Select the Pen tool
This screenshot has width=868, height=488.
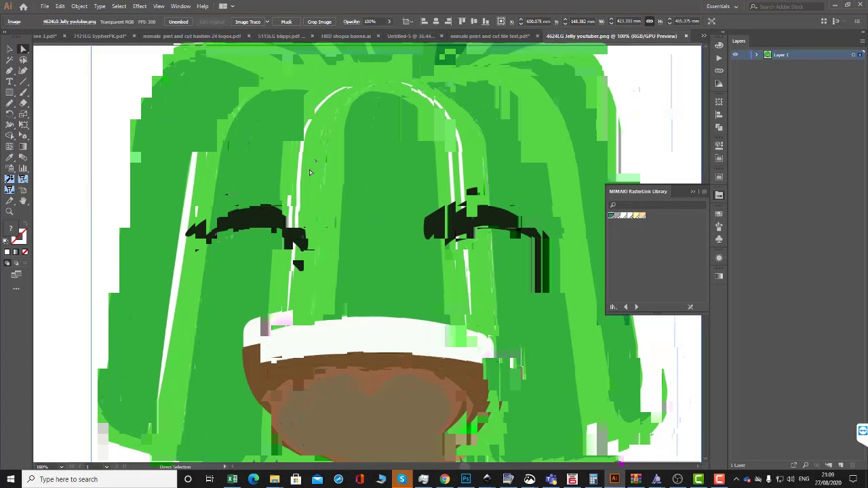tap(9, 70)
